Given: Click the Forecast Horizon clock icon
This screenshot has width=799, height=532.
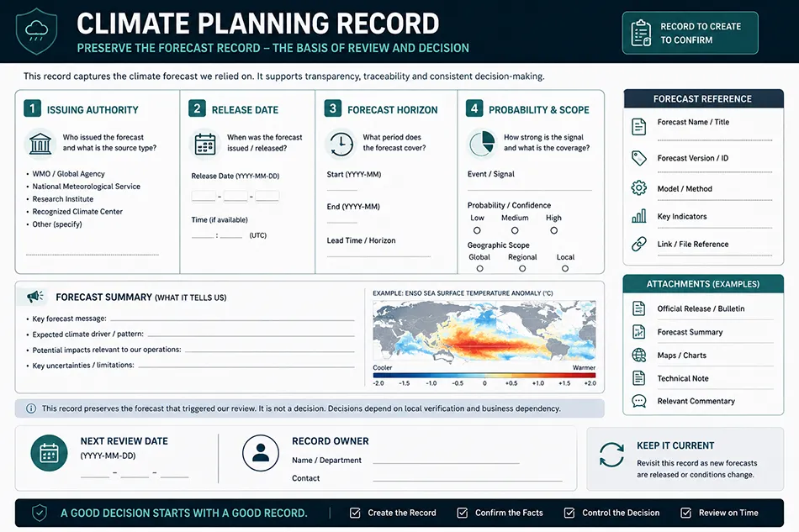Looking at the screenshot, I should (x=341, y=144).
